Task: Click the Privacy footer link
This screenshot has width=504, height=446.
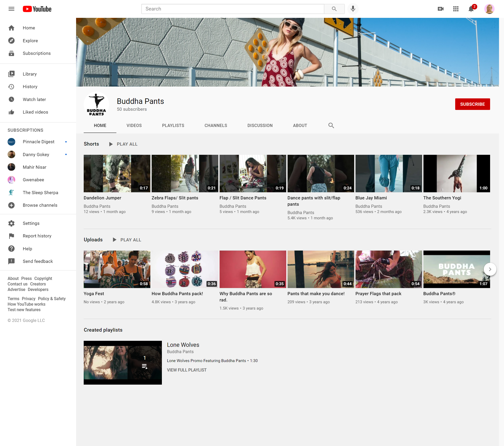Action: tap(29, 299)
